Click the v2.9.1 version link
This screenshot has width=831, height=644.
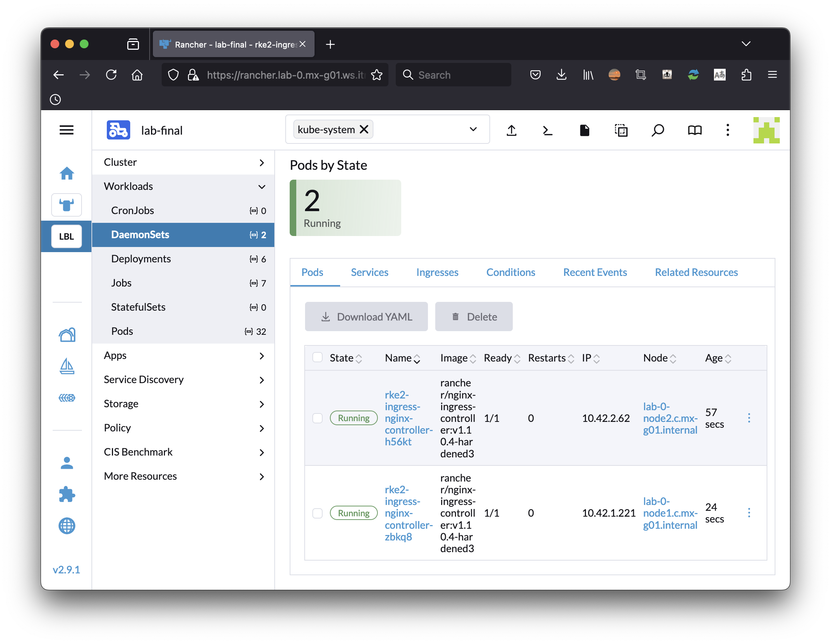click(66, 570)
